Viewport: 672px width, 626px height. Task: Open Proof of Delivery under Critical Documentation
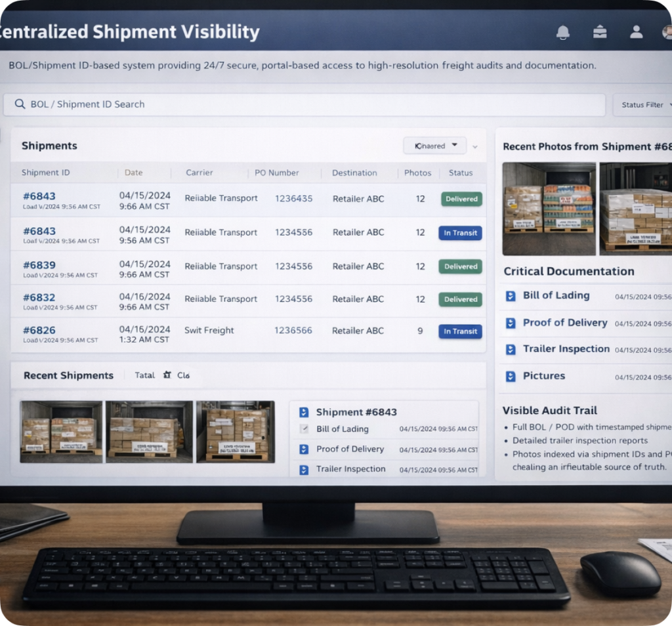click(x=564, y=323)
